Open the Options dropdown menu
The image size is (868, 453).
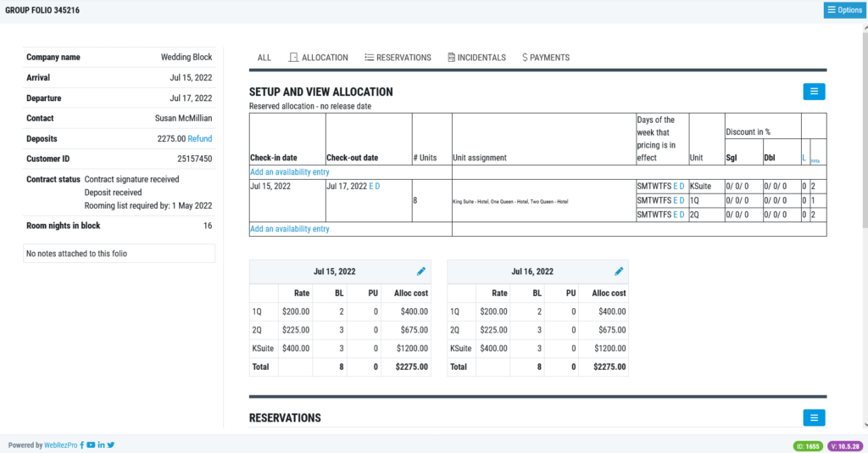[844, 10]
